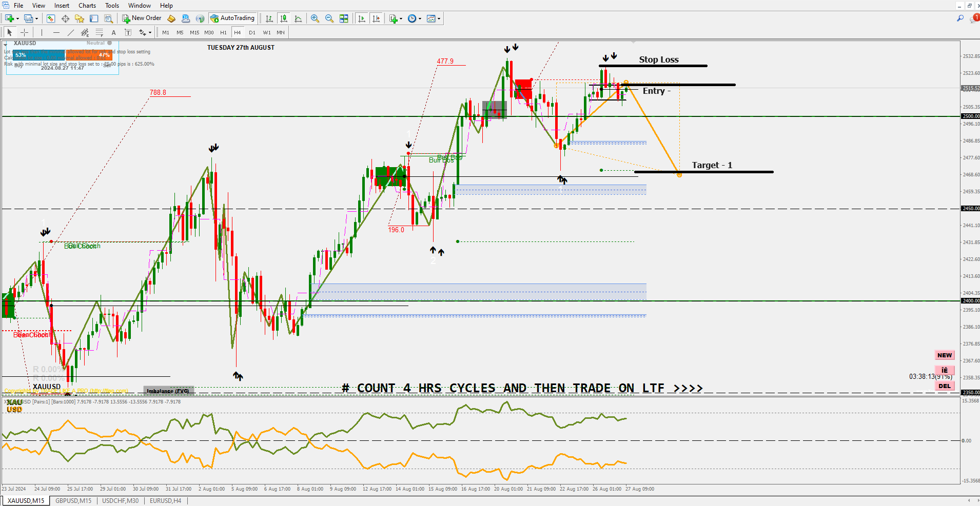Expand the Periodicity clock dropdown

point(420,19)
